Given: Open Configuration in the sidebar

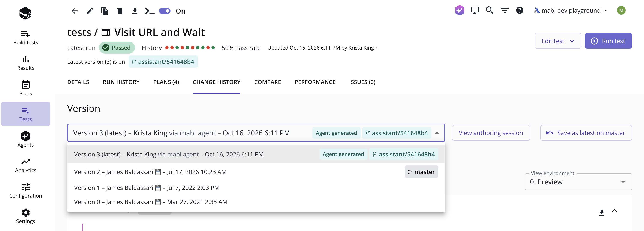Looking at the screenshot, I should click(x=25, y=191).
